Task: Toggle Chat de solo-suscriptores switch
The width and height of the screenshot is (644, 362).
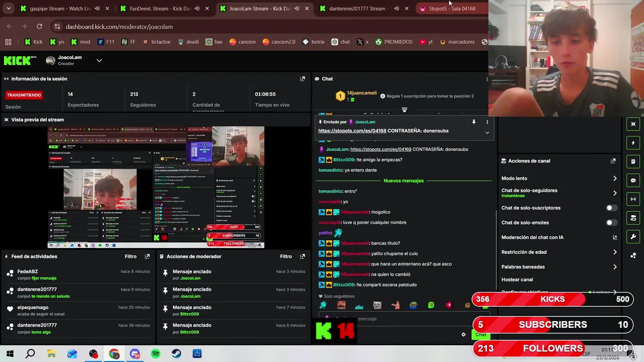Action: click(611, 208)
